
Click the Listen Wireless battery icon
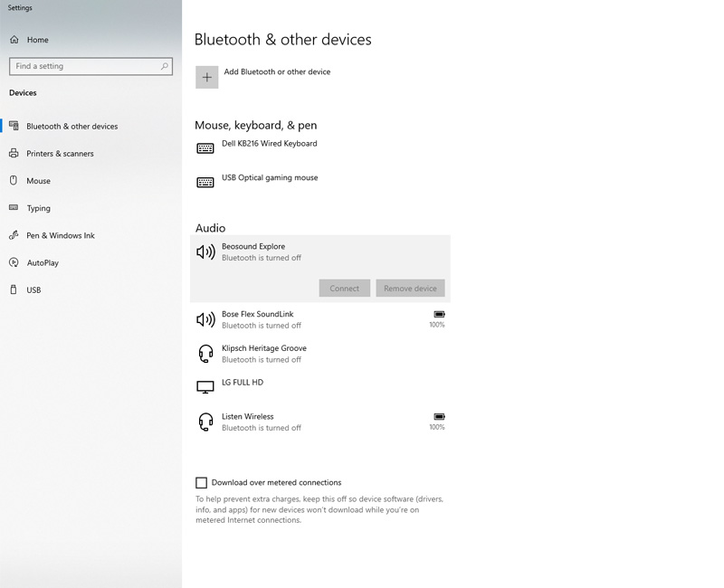439,417
